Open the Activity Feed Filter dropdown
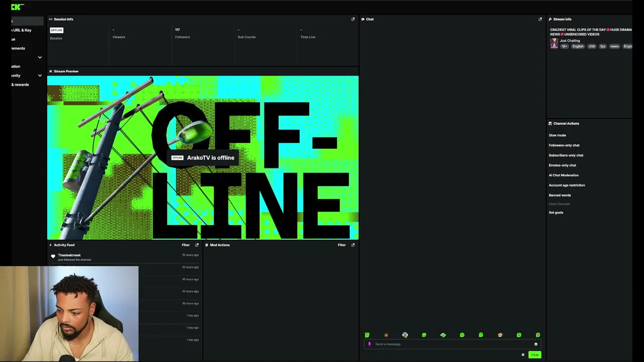Screen dimensions: 644x362 [x=186, y=245]
